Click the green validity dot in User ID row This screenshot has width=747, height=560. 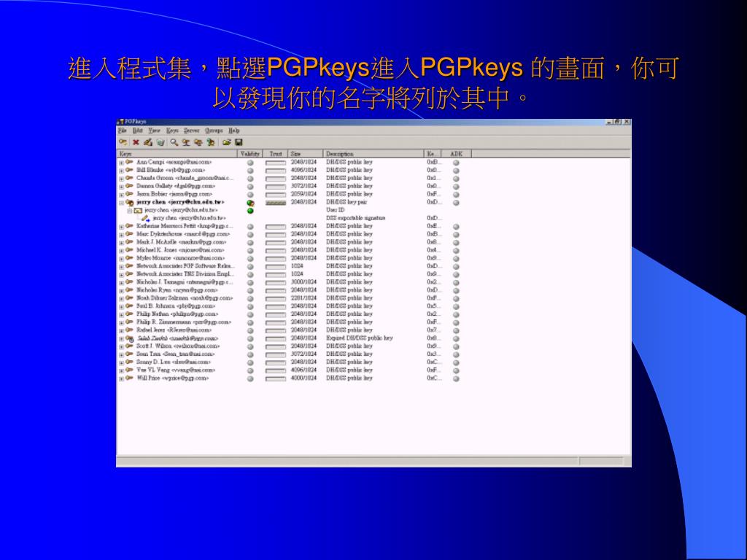click(250, 211)
